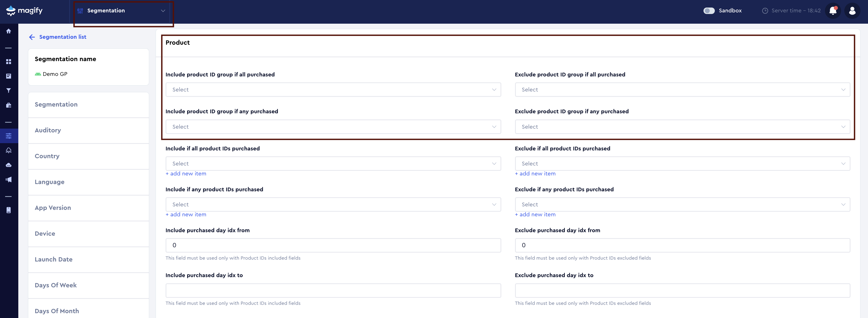
Task: Open the Home icon in the sidebar
Action: coord(8,31)
